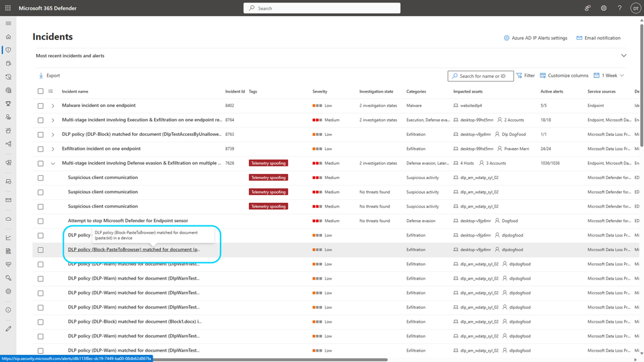
Task: Check highlighted Block-PasteToBrowser alert checkbox
Action: [x=40, y=249]
